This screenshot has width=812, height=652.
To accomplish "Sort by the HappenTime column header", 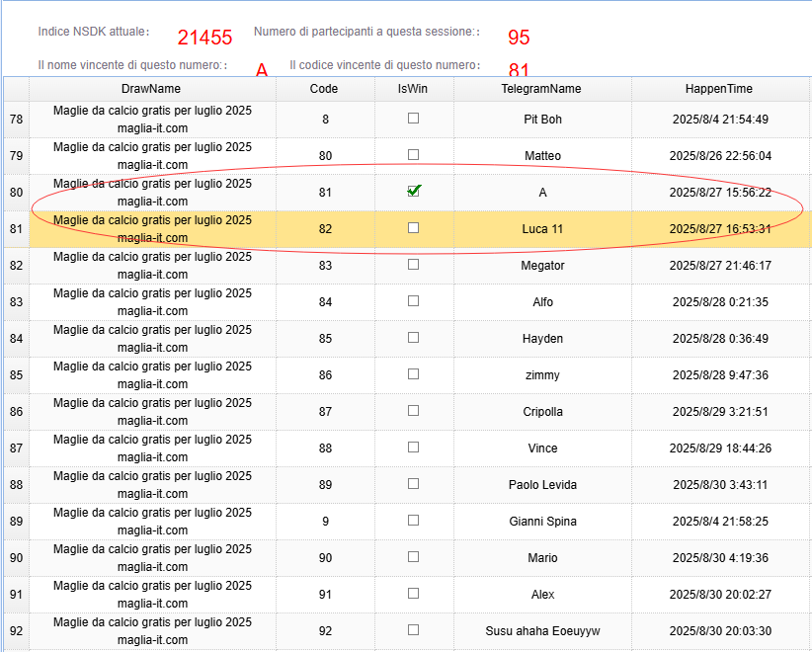I will [720, 89].
